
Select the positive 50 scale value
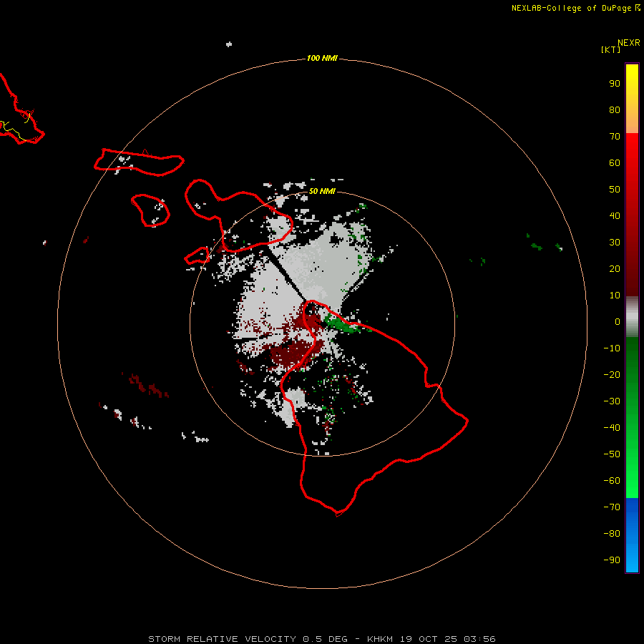(615, 190)
